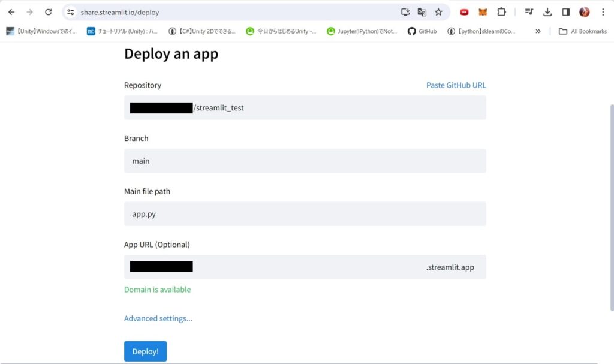Viewport: 614px width, 364px height.
Task: Open the MetaMask fox extension
Action: click(x=483, y=12)
